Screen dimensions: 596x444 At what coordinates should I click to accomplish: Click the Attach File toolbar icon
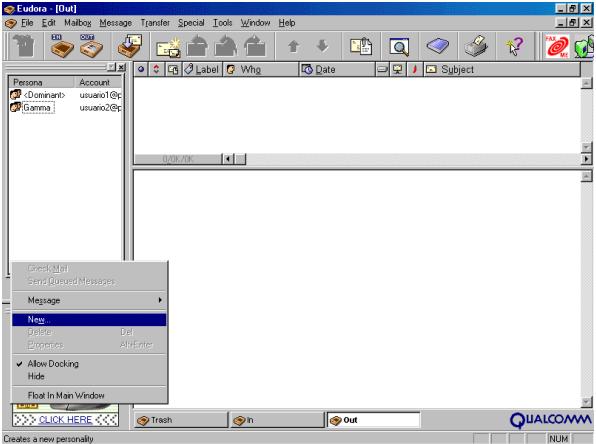pyautogui.click(x=361, y=46)
